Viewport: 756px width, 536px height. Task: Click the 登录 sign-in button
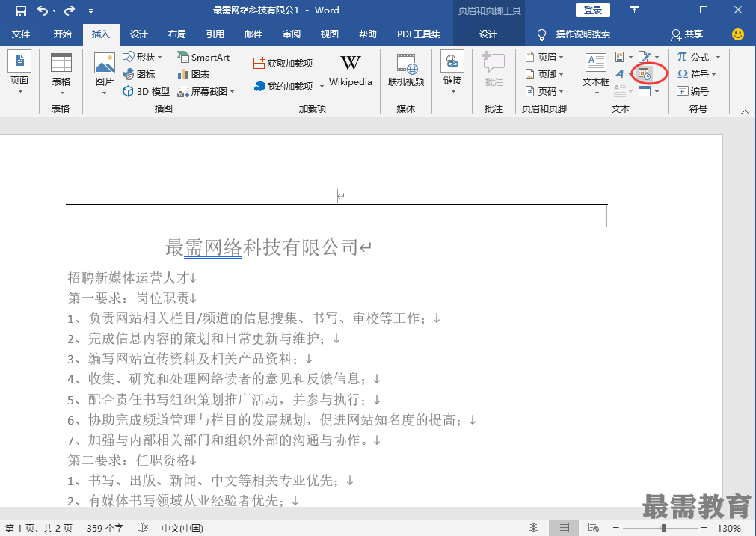point(592,10)
